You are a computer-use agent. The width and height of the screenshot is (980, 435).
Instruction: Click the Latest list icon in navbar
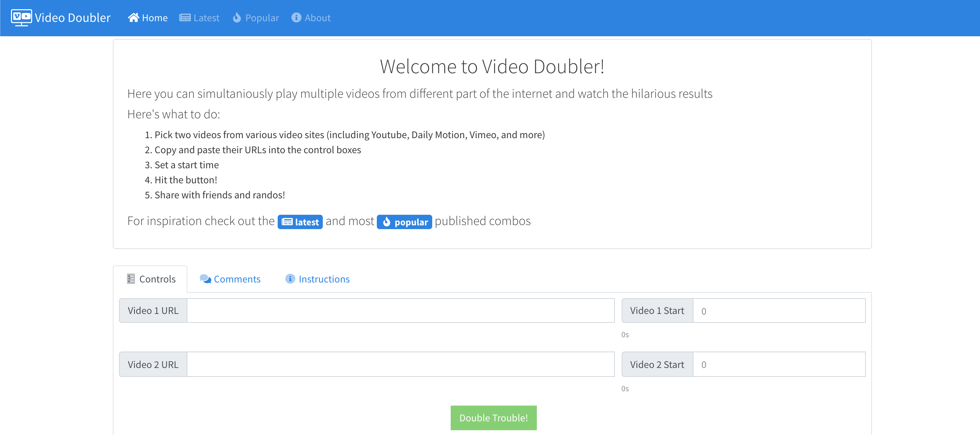tap(185, 17)
